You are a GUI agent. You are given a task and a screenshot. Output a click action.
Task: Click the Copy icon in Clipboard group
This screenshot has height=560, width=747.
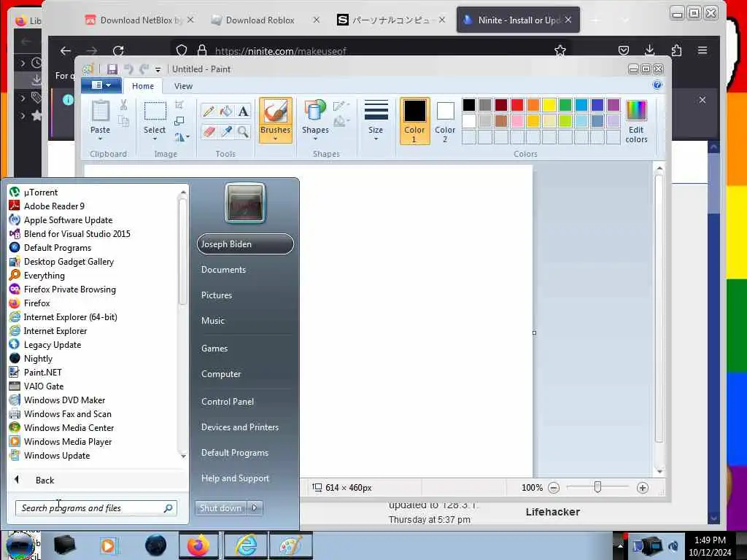pos(123,121)
